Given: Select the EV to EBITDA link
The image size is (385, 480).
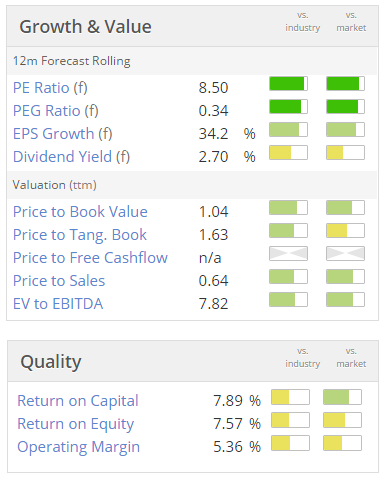Looking at the screenshot, I should pyautogui.click(x=58, y=304).
